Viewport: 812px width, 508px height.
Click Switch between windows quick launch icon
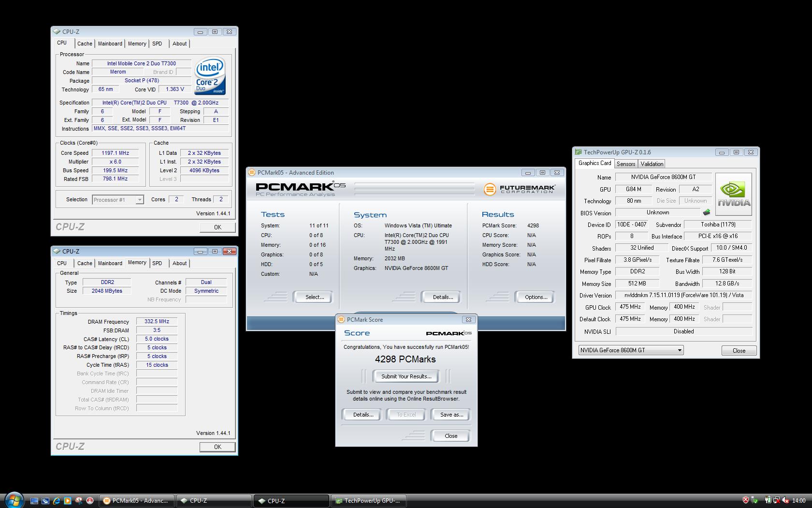click(45, 501)
